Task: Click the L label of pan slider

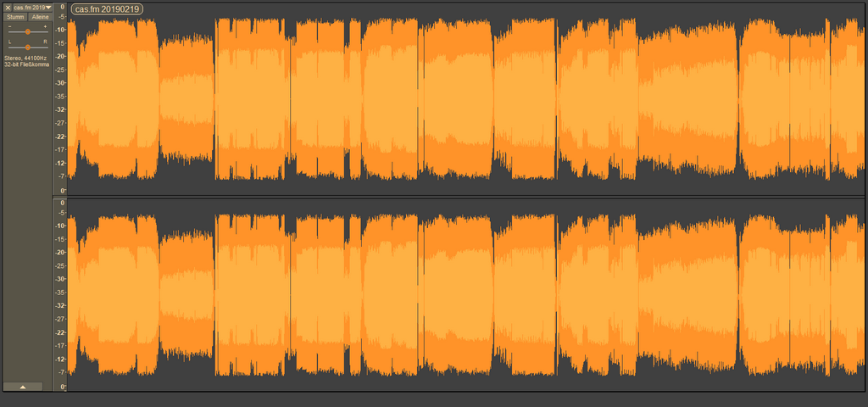Action: click(x=9, y=42)
